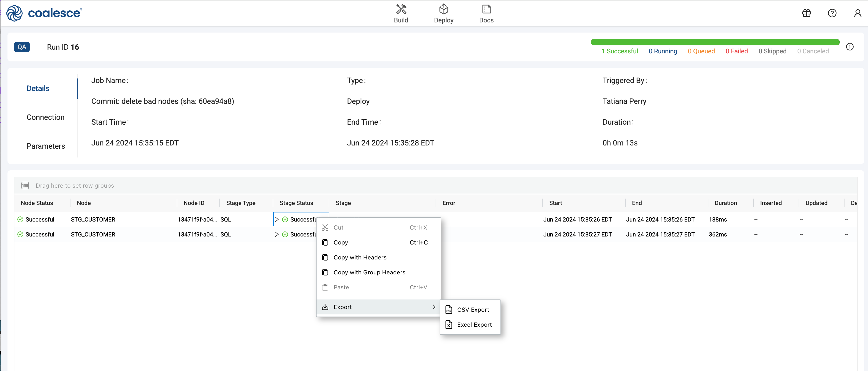The image size is (868, 371).
Task: Click the run status info icon
Action: 850,47
